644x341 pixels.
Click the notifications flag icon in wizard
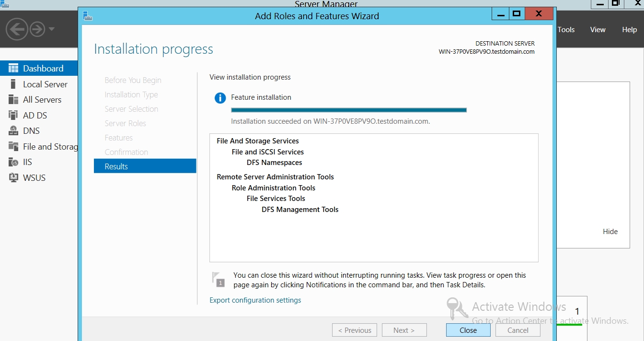click(218, 279)
